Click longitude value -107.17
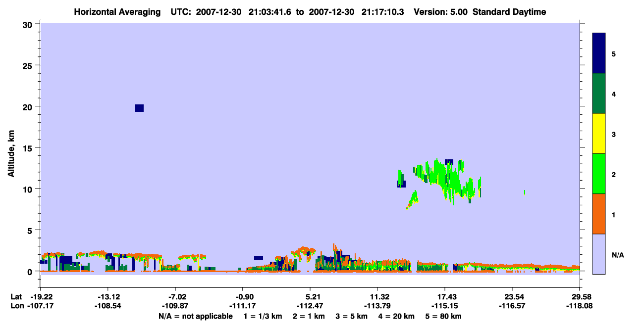Screen dimensions: 644x330 (41, 306)
